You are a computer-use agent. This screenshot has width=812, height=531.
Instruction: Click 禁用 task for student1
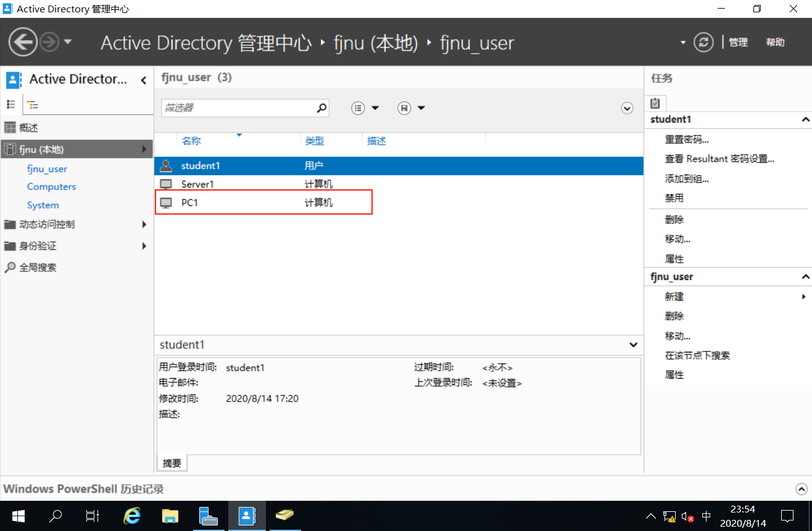pyautogui.click(x=674, y=198)
